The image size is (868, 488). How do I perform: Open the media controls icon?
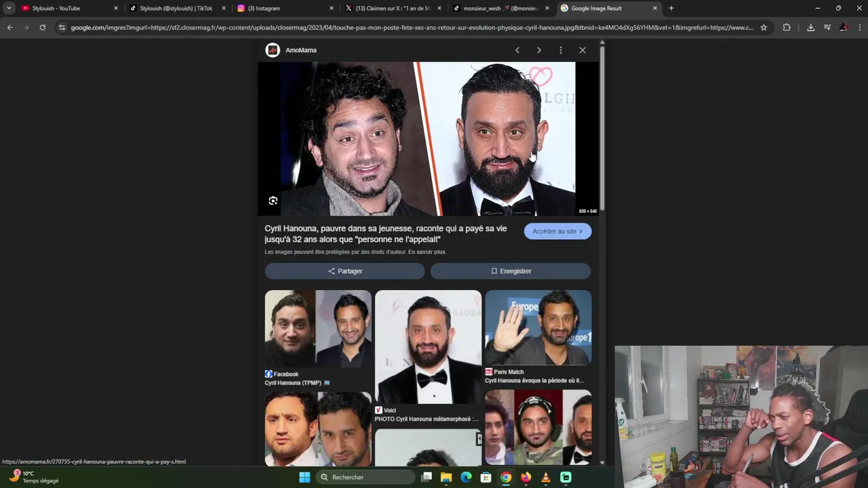pos(827,27)
